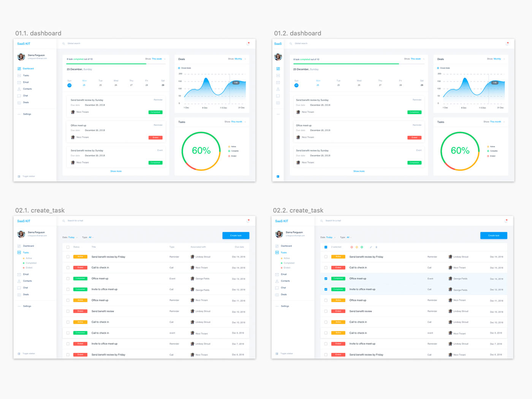Open 'Show: This week' dropdown in 01.1 dashboard
This screenshot has width=532, height=399.
pos(157,59)
